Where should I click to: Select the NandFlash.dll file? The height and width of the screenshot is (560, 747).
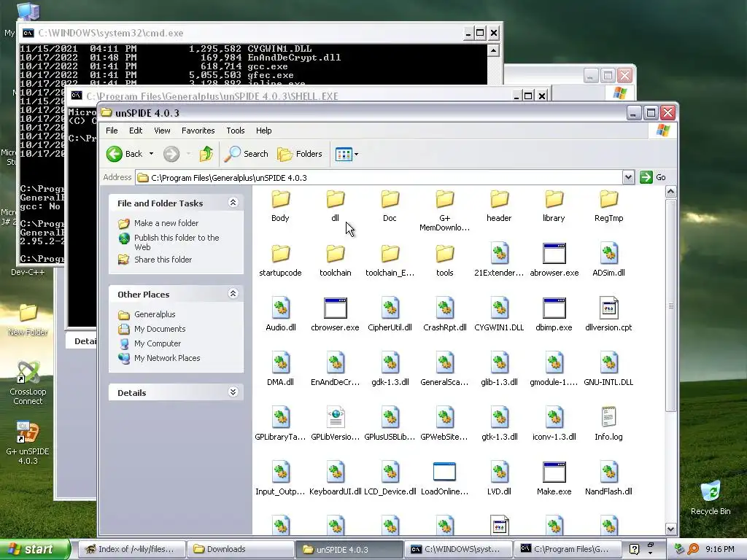[x=608, y=480]
